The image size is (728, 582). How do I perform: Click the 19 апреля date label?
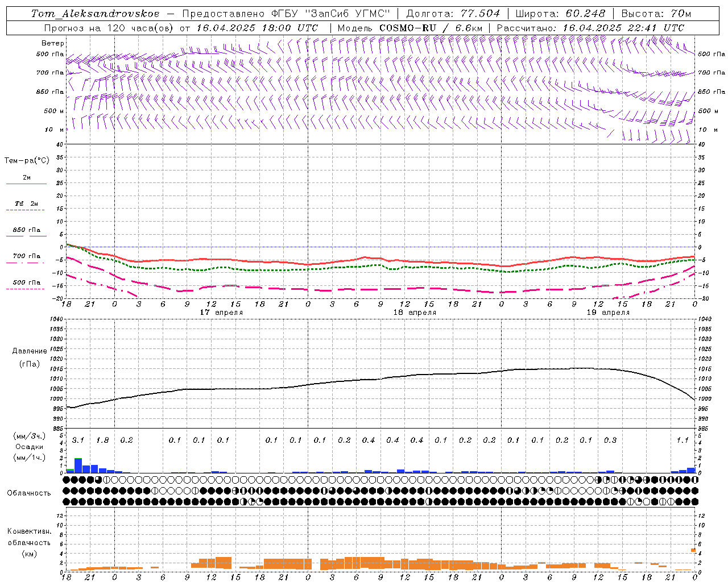pos(608,313)
